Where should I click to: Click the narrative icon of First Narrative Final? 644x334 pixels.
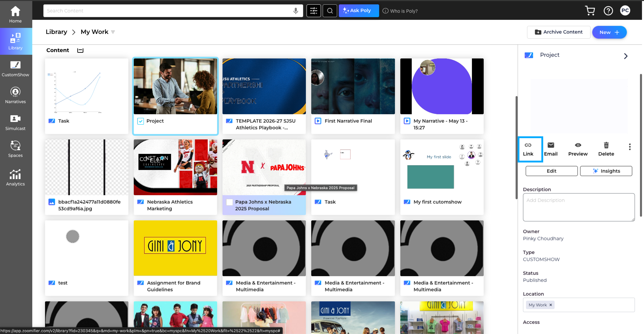pos(318,121)
